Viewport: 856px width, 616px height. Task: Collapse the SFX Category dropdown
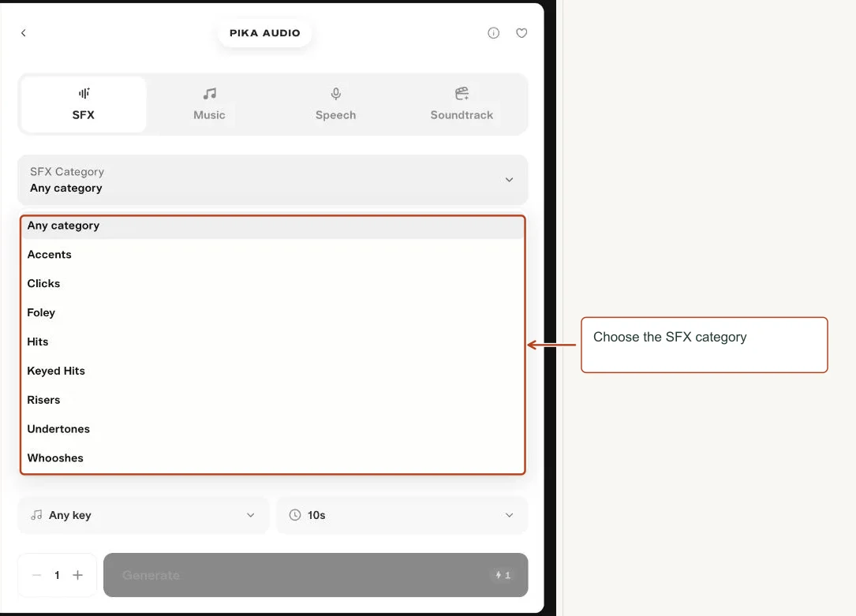(x=272, y=180)
